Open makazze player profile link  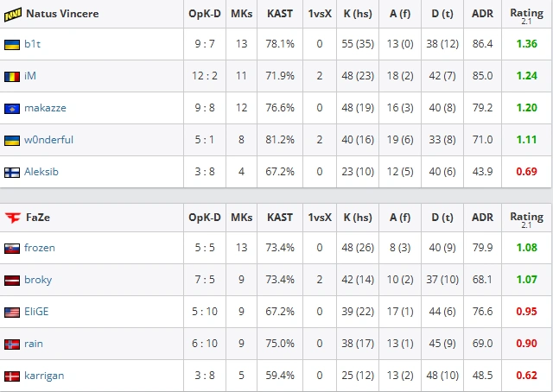[x=45, y=108]
